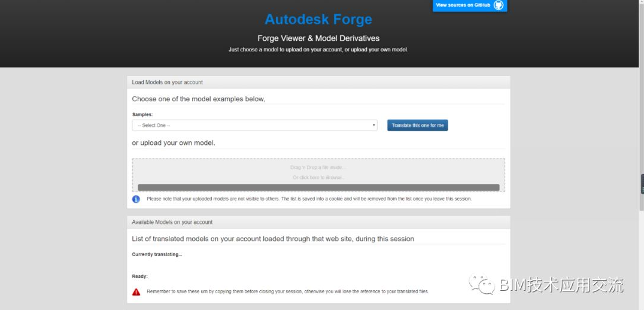The image size is (644, 310).
Task: Click the red warning triangle icon
Action: click(x=136, y=291)
